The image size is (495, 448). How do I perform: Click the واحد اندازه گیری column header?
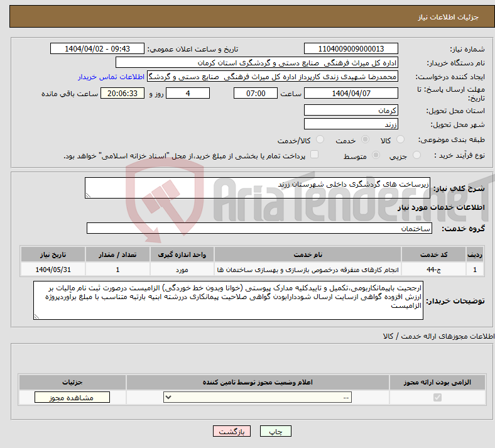point(182,254)
